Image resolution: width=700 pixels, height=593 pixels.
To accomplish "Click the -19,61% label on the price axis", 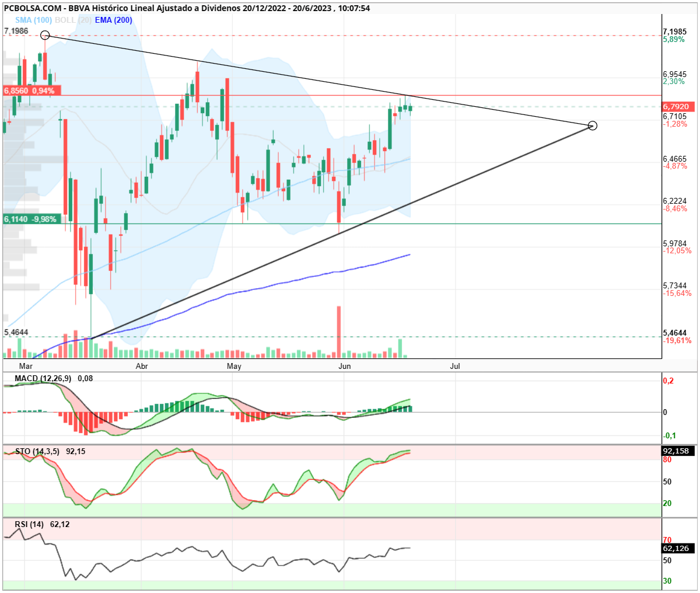I will 677,341.
